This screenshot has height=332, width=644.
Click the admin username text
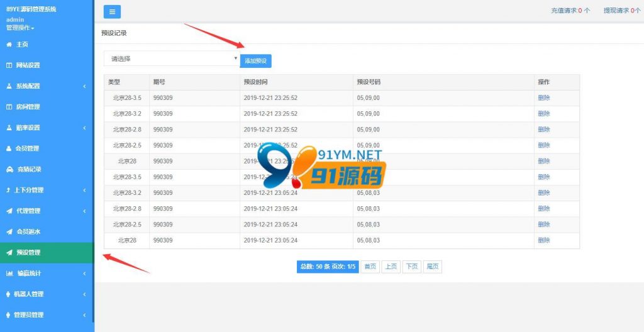(x=15, y=19)
